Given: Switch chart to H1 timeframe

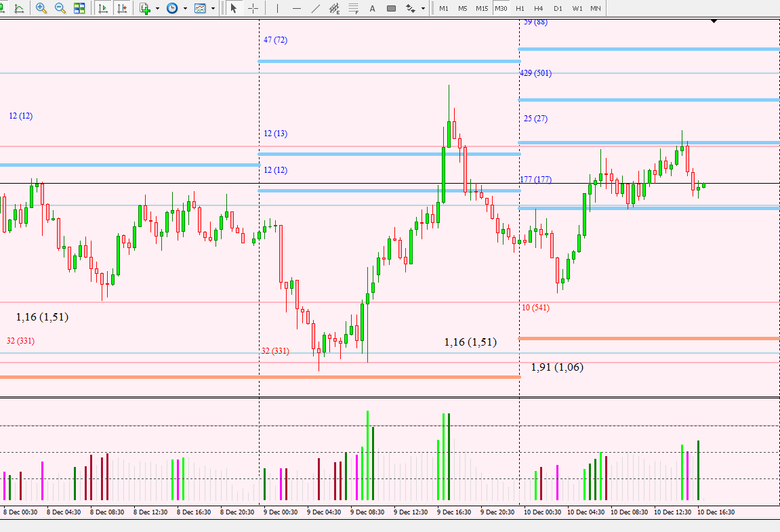Looking at the screenshot, I should pos(520,8).
